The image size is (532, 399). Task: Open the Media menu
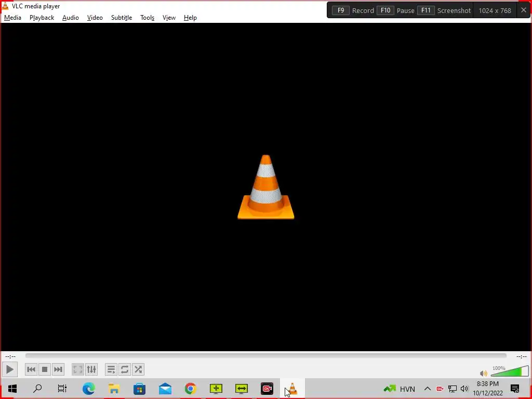click(12, 18)
